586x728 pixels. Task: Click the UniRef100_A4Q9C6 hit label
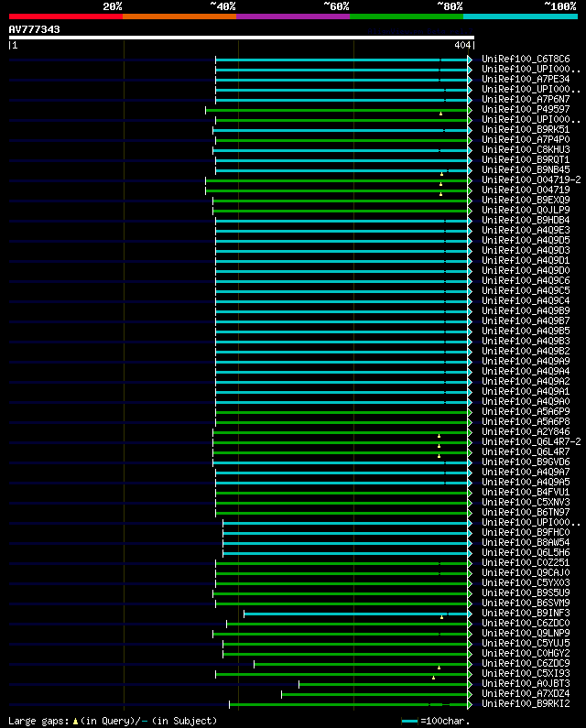[526, 280]
